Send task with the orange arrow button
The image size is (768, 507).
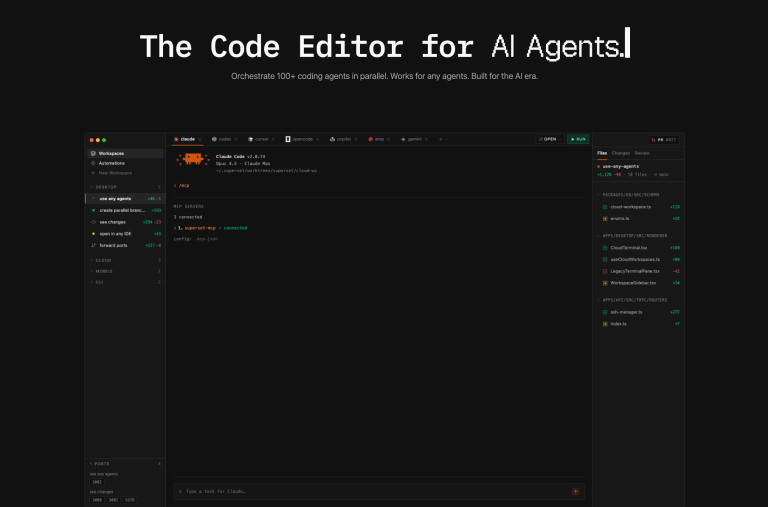[576, 491]
